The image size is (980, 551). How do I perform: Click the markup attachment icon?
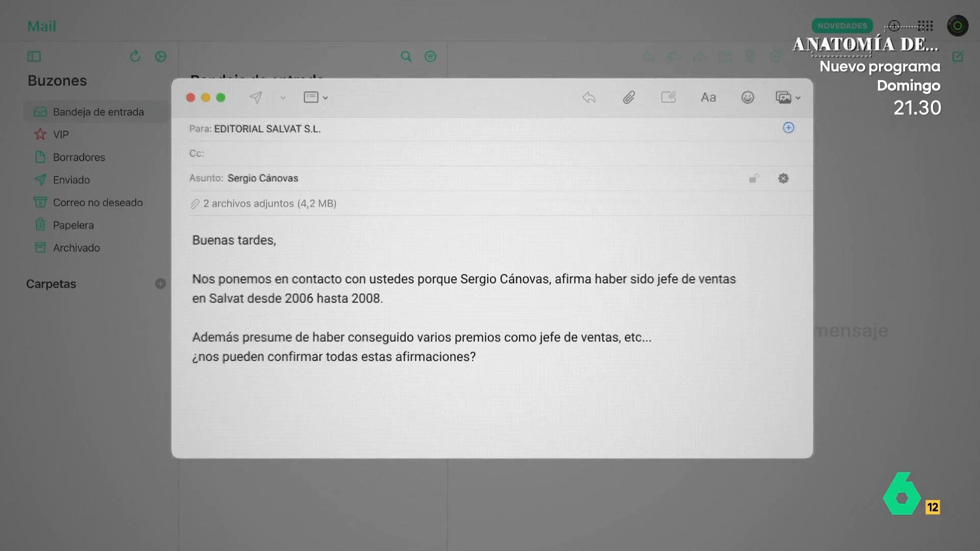point(668,97)
